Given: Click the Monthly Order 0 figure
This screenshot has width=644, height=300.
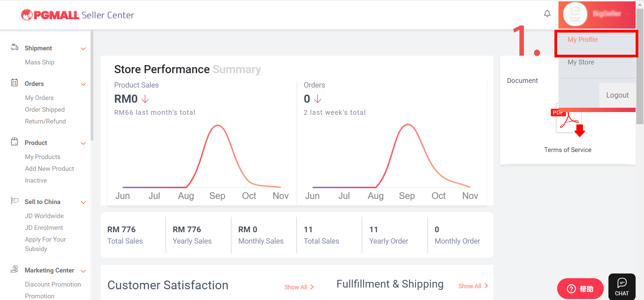Looking at the screenshot, I should coord(437,230).
